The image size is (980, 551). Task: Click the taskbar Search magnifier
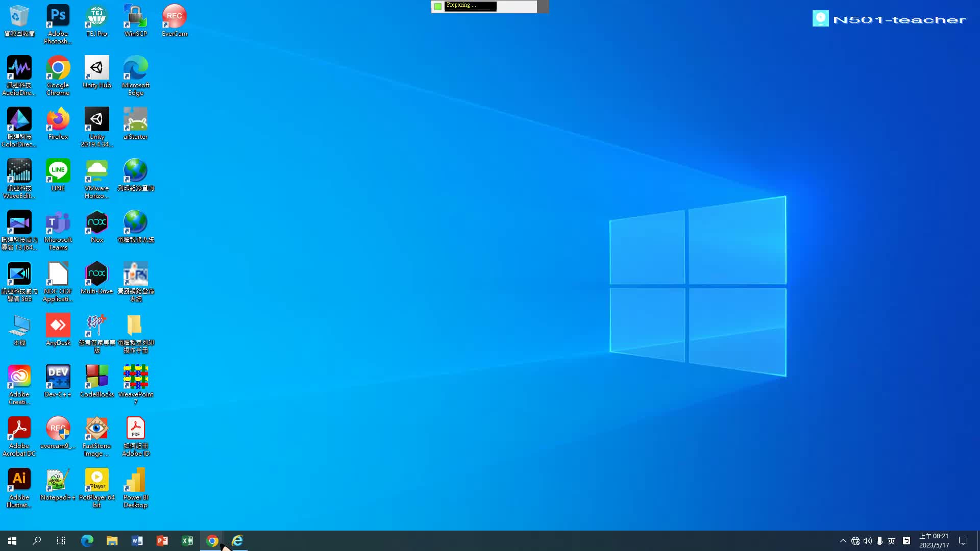coord(37,541)
